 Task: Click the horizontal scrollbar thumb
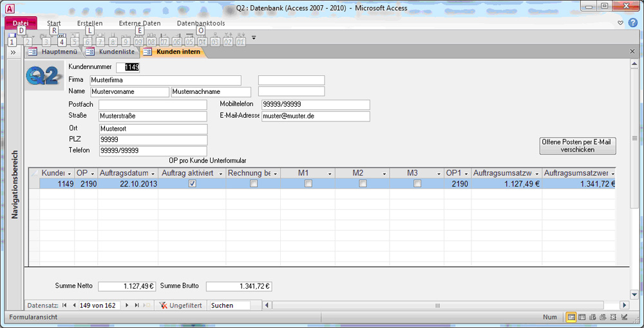click(x=438, y=305)
